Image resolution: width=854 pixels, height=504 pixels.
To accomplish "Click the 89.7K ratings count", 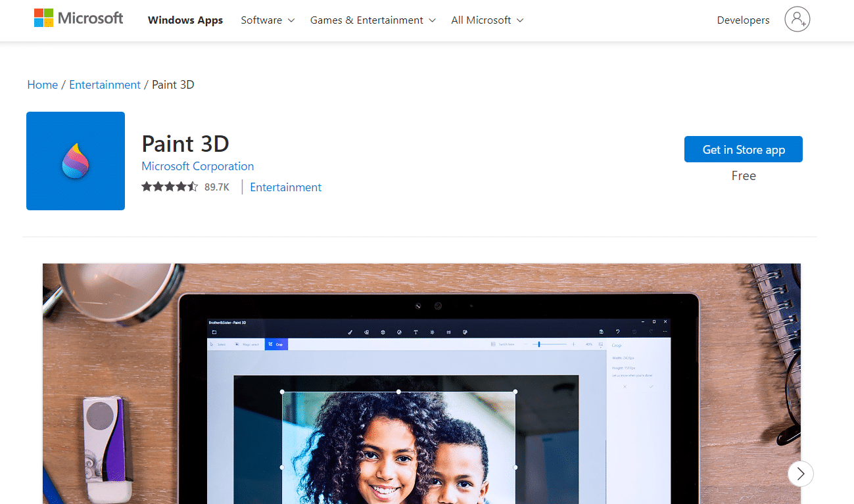I will point(217,187).
